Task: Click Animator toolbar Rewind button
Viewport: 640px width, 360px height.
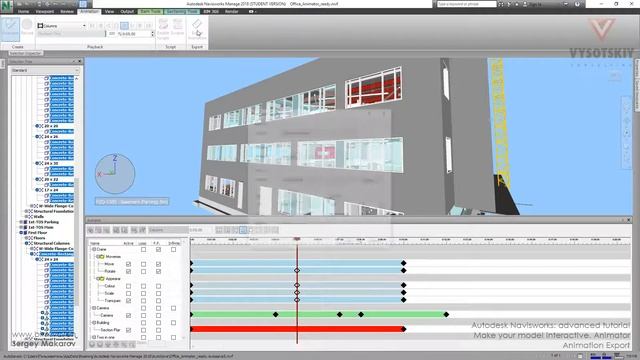Action: pos(219,230)
